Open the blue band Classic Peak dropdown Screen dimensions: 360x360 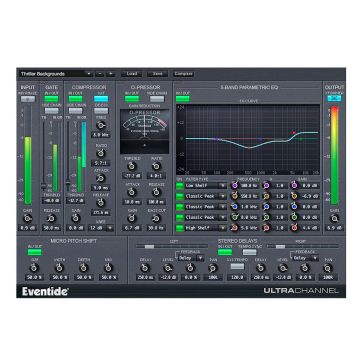(206, 207)
